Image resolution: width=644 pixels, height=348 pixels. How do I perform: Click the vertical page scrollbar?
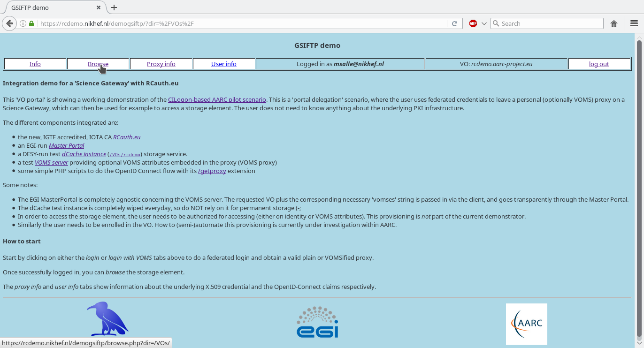coord(639,188)
